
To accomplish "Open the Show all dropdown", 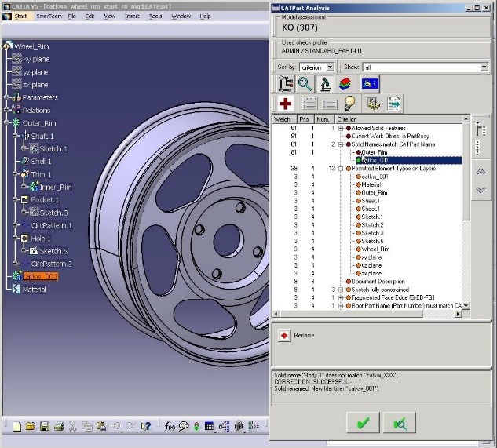I will [x=484, y=67].
